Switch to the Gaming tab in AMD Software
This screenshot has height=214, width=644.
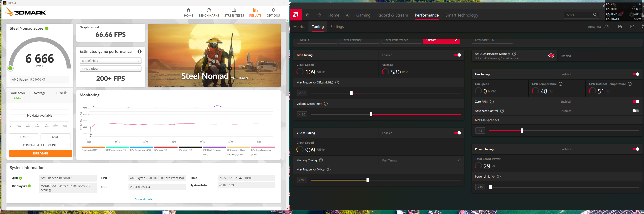[363, 15]
